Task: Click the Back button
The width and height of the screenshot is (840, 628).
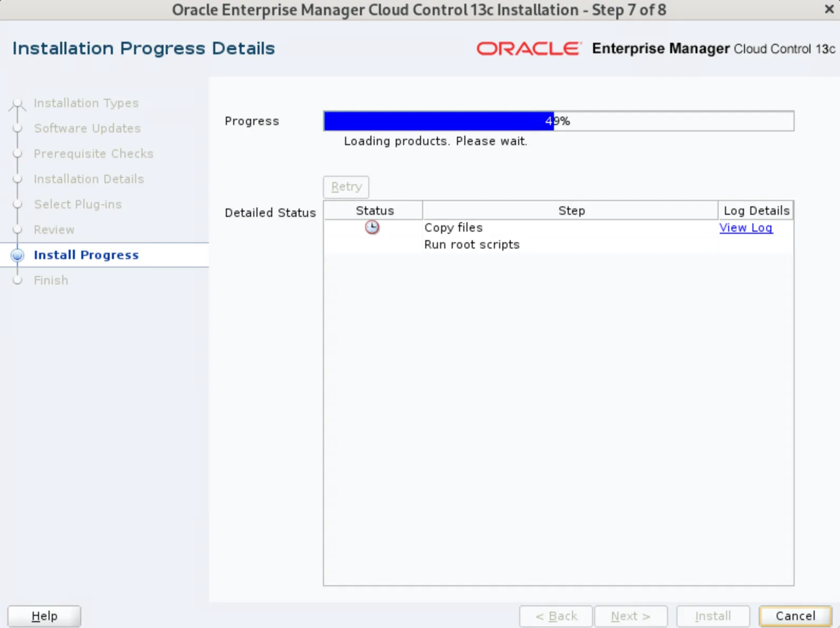Action: (556, 616)
